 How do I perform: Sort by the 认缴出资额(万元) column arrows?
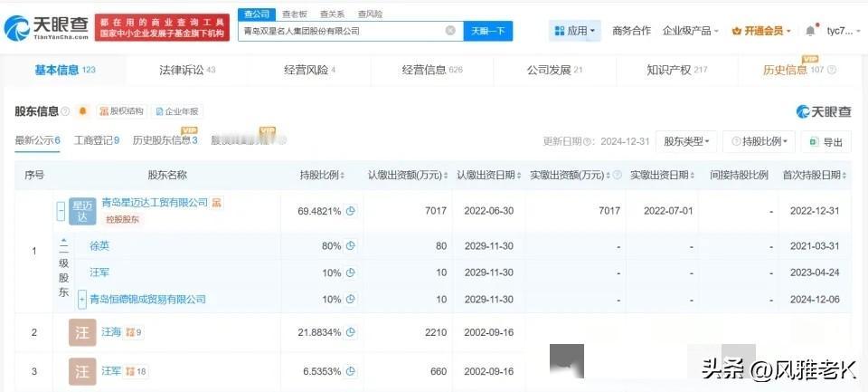point(446,176)
